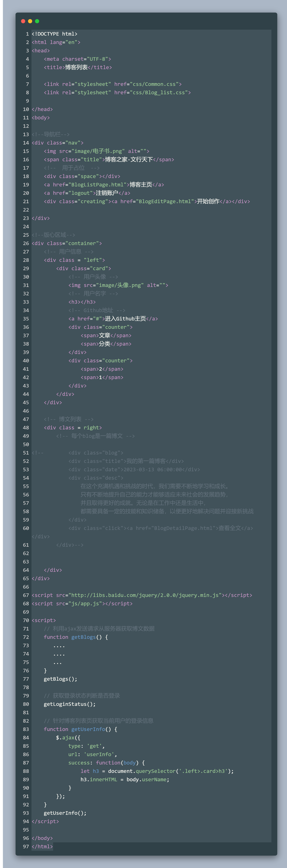Click the 每个blog是一篇博文 comment
The height and width of the screenshot is (868, 287).
point(95,436)
